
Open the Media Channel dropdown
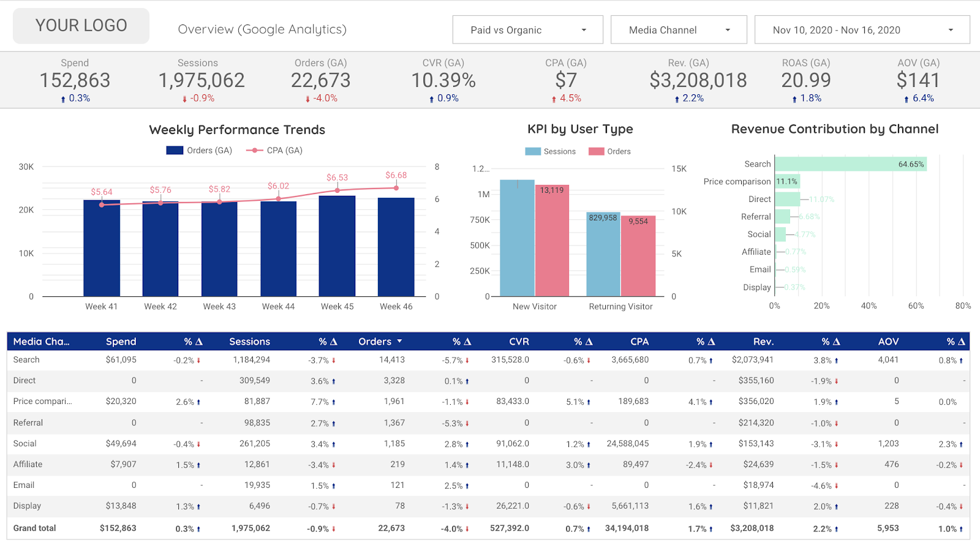678,29
